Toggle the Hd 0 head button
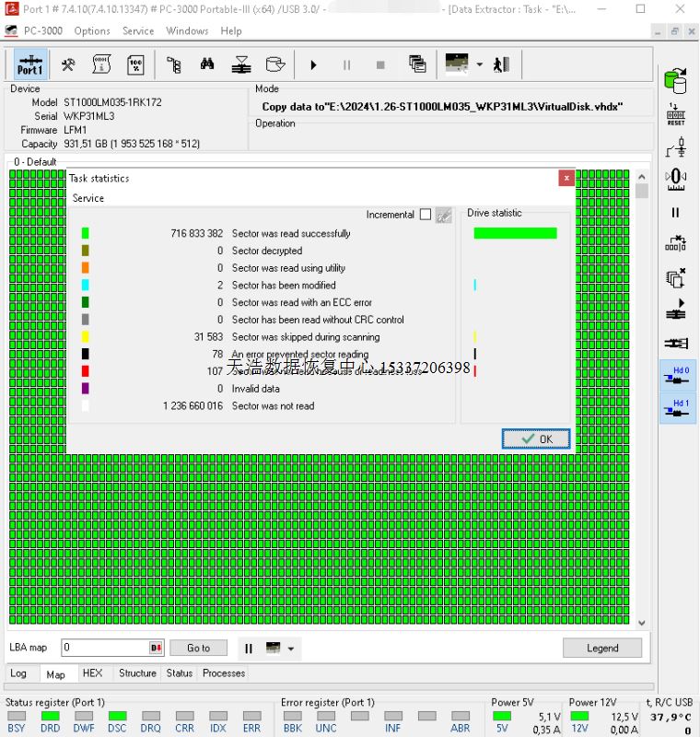The image size is (700, 737). click(x=677, y=376)
